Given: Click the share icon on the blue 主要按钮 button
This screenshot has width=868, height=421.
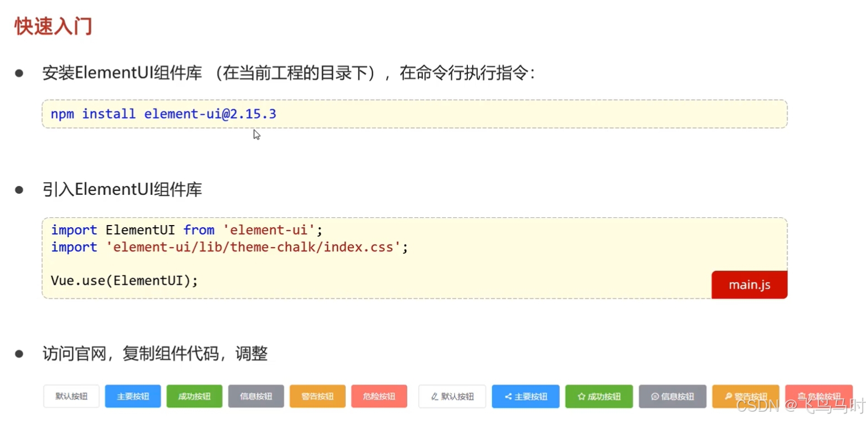Looking at the screenshot, I should pos(508,397).
